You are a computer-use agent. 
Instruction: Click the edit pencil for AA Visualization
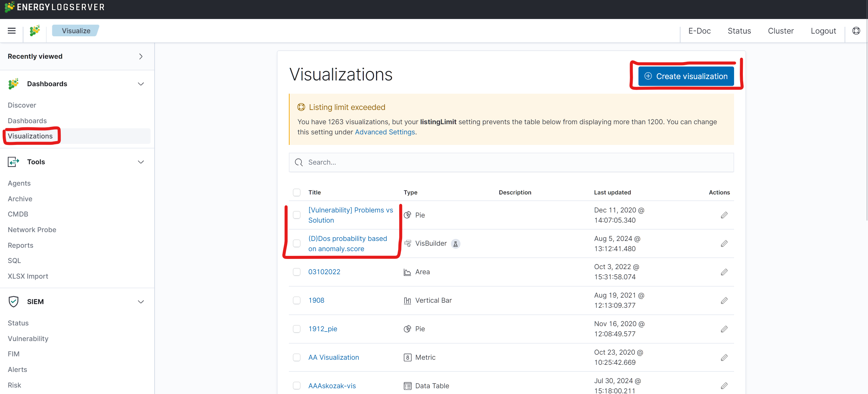click(x=724, y=357)
